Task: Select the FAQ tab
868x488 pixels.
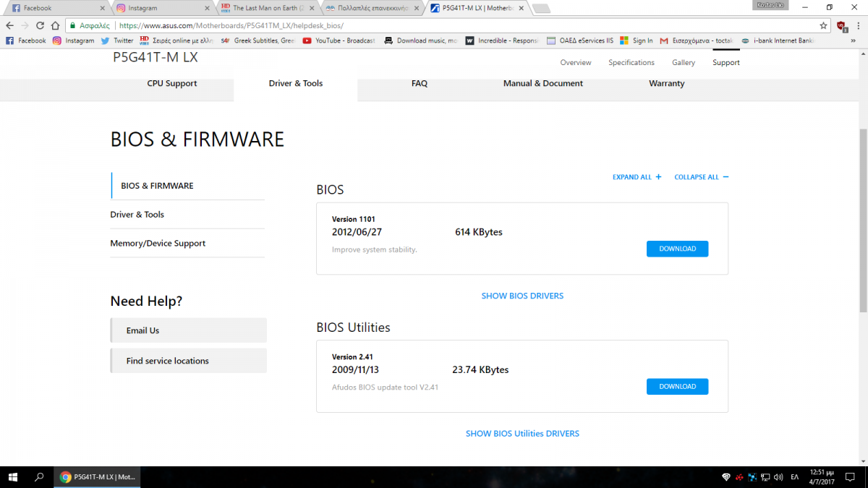Action: pyautogui.click(x=420, y=83)
